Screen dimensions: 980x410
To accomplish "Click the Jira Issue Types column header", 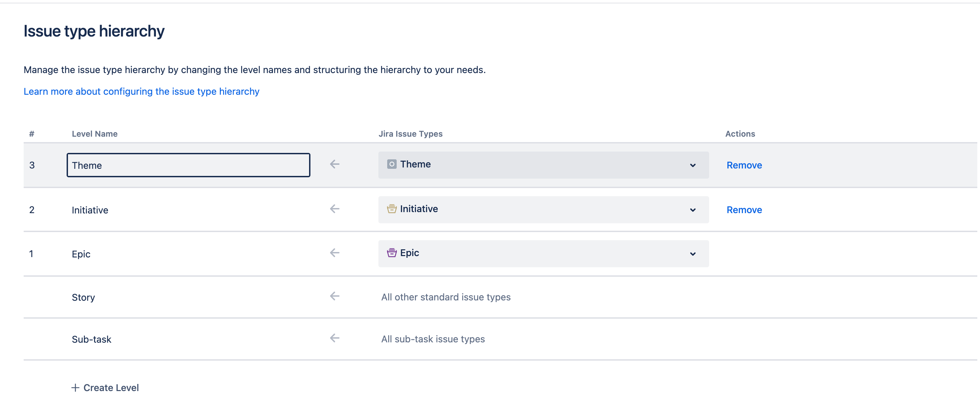I will point(411,134).
